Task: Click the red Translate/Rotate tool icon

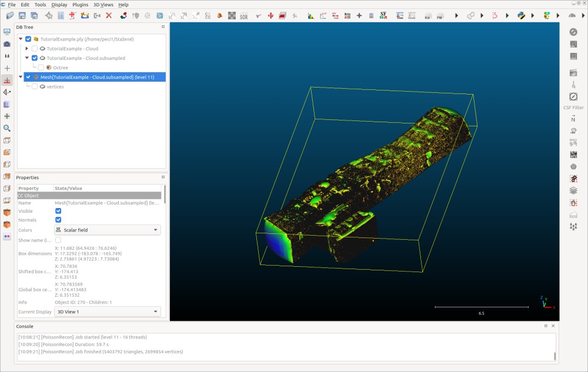Action: [x=270, y=16]
